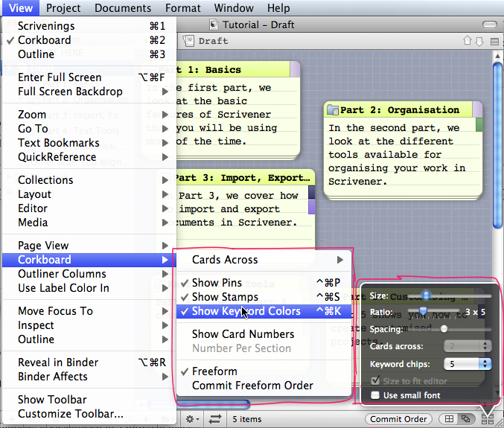The image size is (504, 428).
Task: Adjust the card Ratio slider
Action: tap(424, 310)
